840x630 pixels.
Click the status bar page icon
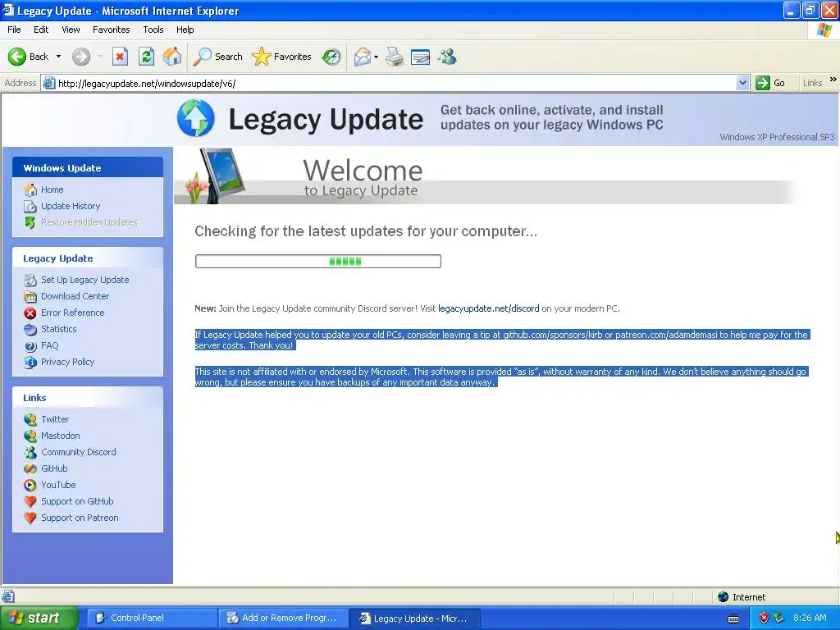tap(7, 596)
